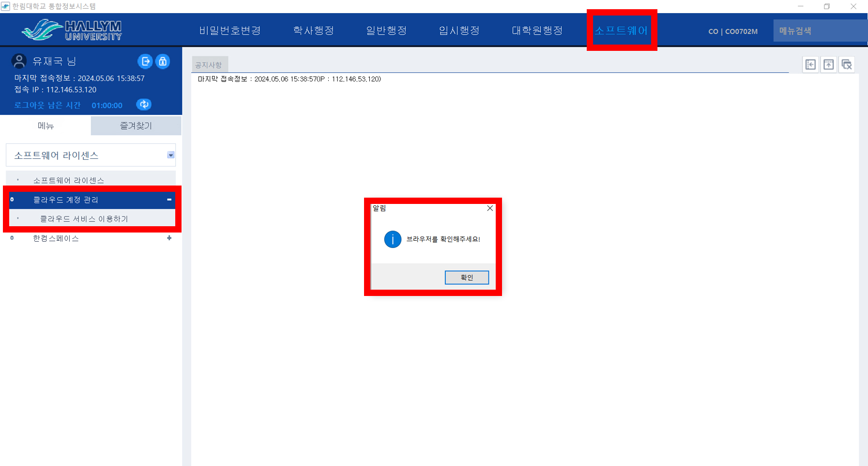Collapse the sidebar using the panel-collapse icon
868x466 pixels.
pyautogui.click(x=810, y=64)
